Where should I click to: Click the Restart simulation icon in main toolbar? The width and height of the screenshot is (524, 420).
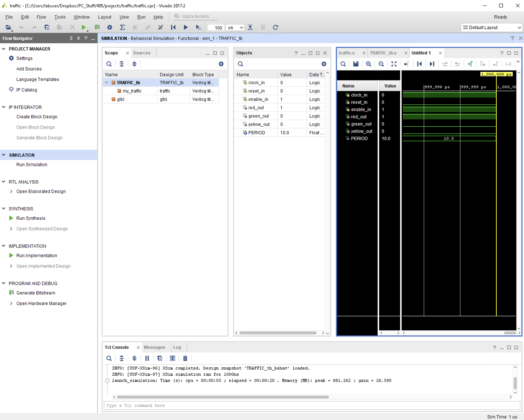pyautogui.click(x=173, y=27)
